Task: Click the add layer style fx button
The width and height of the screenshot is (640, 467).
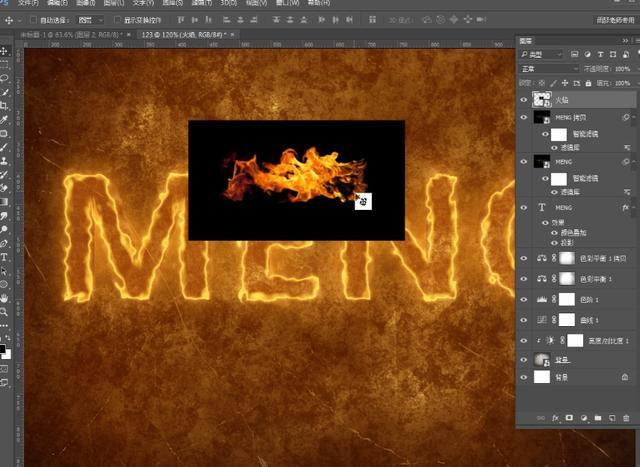Action: coord(556,418)
